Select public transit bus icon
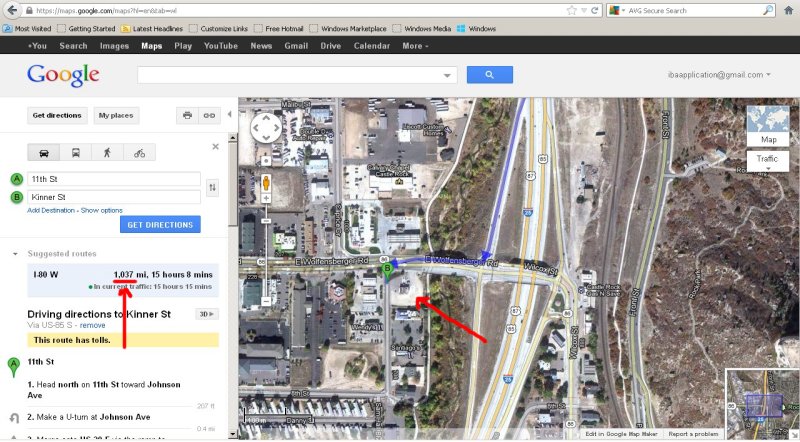This screenshot has height=442, width=800. coord(76,153)
